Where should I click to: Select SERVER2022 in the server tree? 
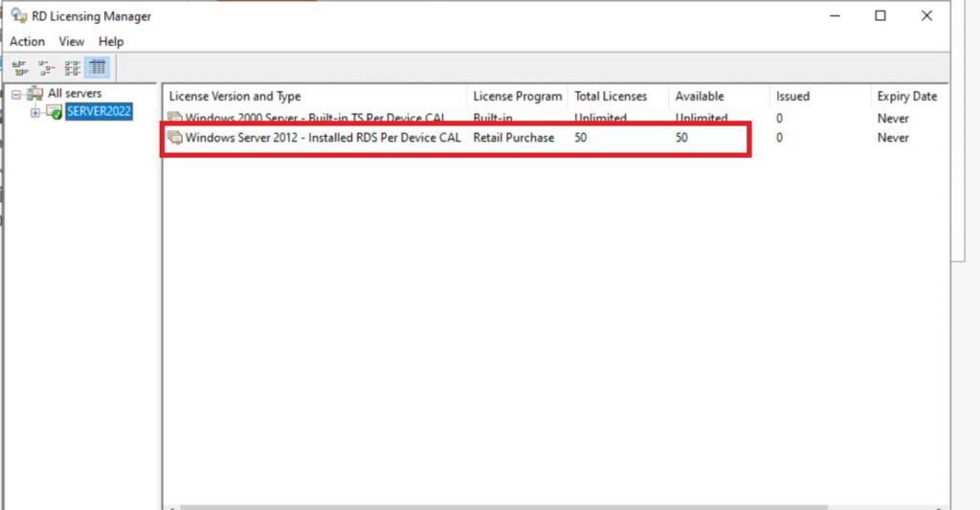[99, 112]
